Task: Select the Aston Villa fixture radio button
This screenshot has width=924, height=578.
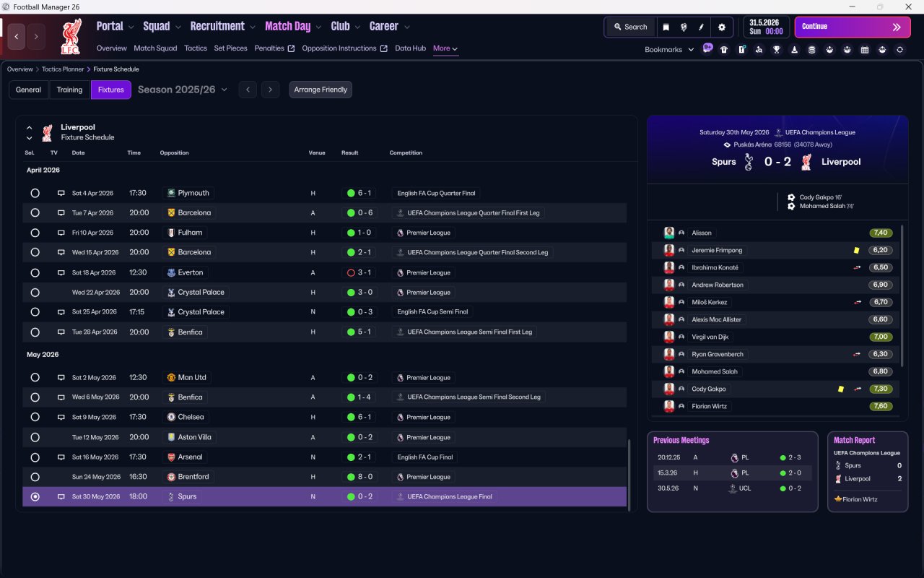Action: pyautogui.click(x=35, y=437)
